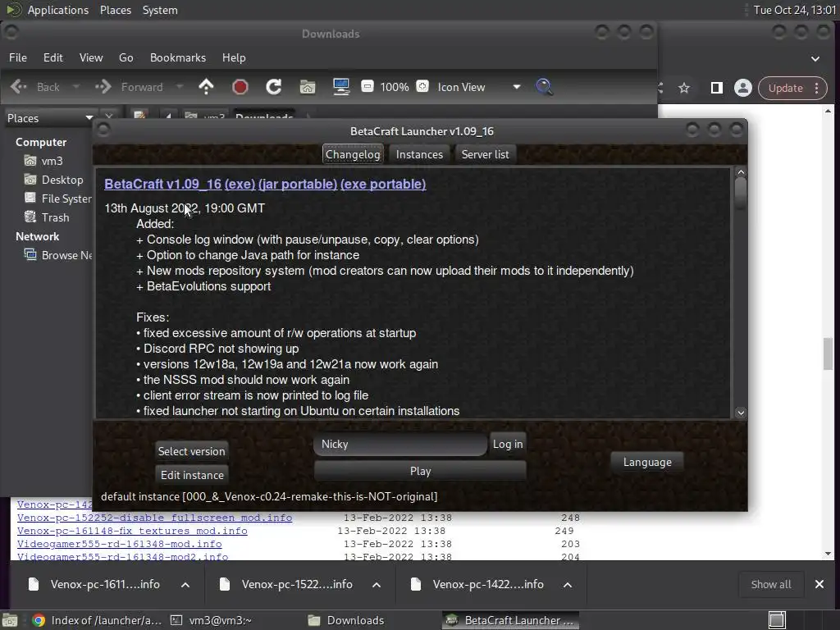Open the View menu
This screenshot has height=630, width=840.
pyautogui.click(x=91, y=57)
